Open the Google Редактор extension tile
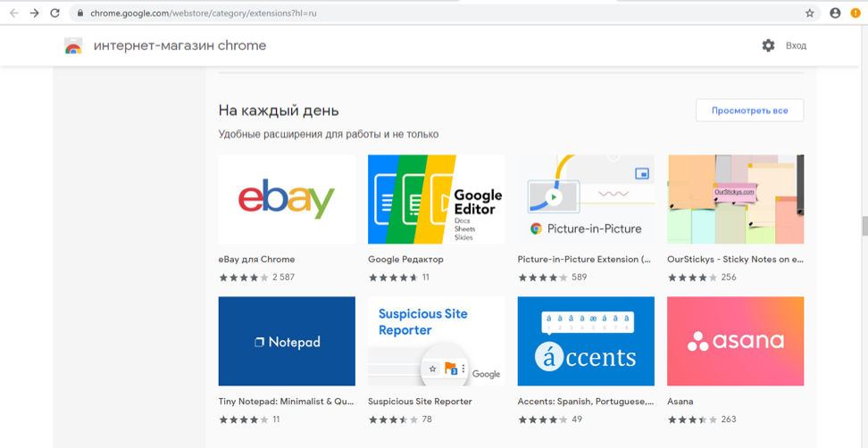The width and height of the screenshot is (868, 448). coord(436,199)
